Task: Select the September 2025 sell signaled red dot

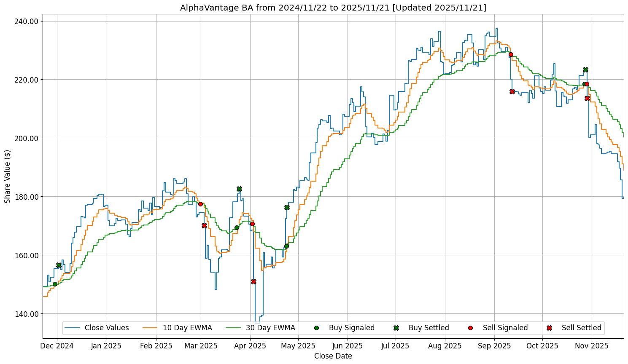Action: point(511,54)
